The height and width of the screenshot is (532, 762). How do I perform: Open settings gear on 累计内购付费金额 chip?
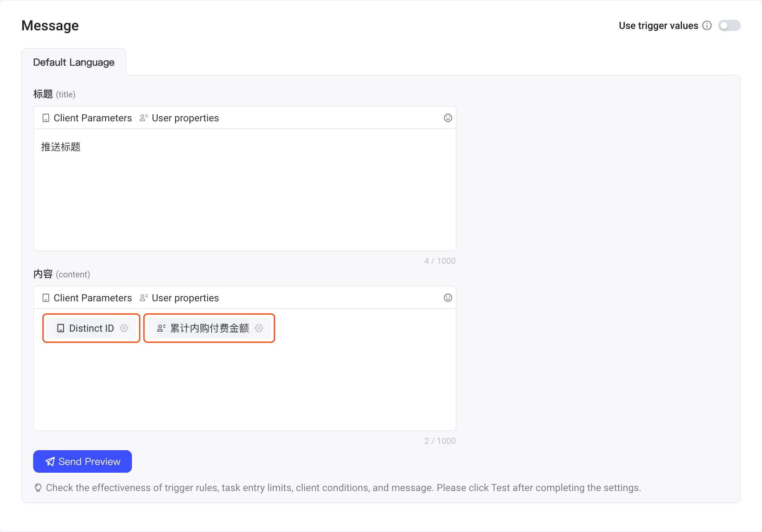coord(259,328)
